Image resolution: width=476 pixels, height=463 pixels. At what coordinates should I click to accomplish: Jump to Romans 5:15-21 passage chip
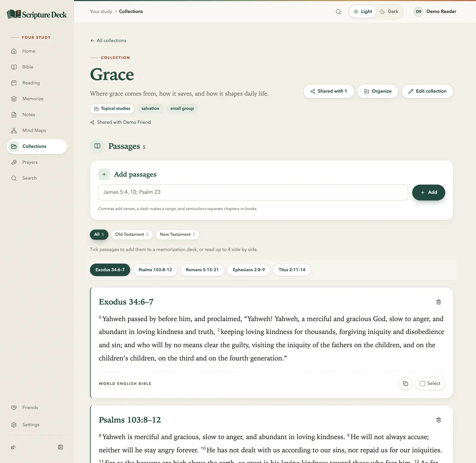202,270
